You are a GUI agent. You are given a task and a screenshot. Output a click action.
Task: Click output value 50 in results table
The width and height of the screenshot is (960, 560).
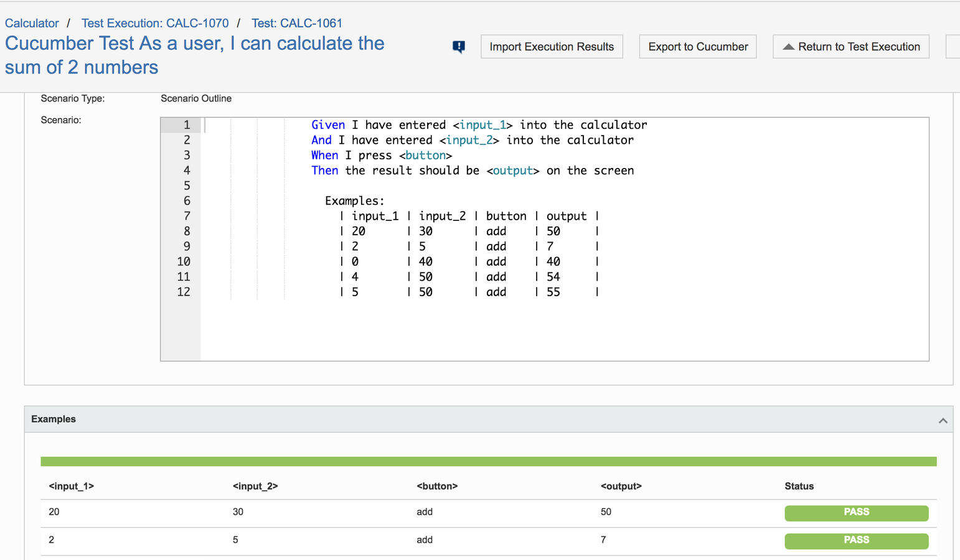click(606, 512)
